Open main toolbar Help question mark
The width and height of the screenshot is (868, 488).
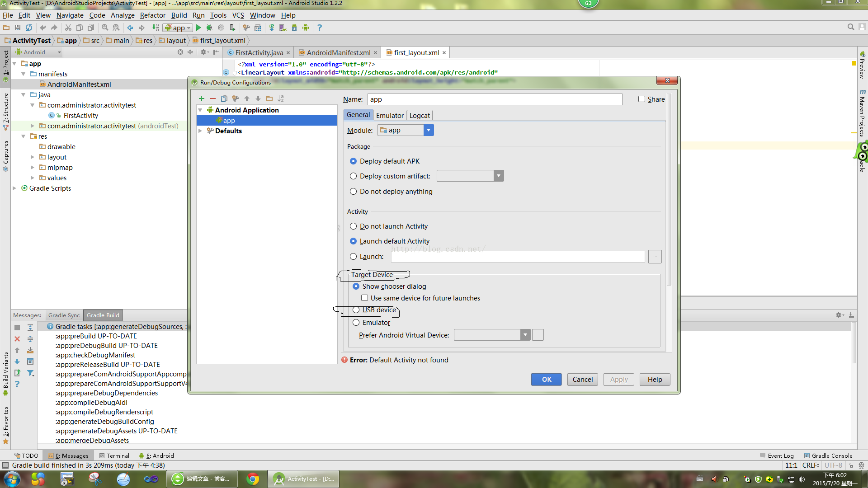(x=320, y=28)
